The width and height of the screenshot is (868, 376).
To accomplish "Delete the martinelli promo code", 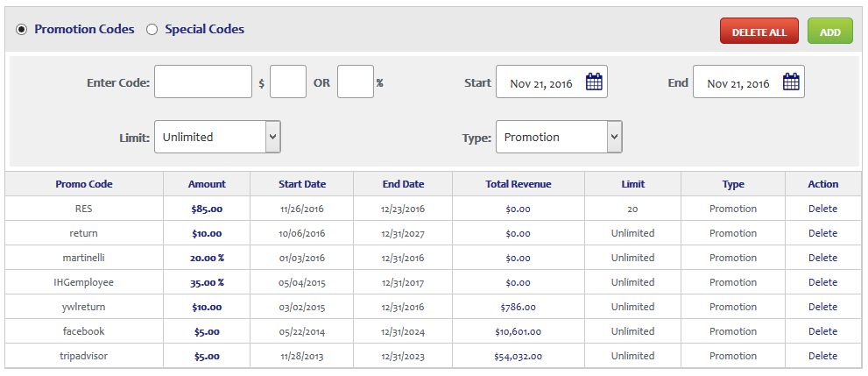I will click(822, 258).
